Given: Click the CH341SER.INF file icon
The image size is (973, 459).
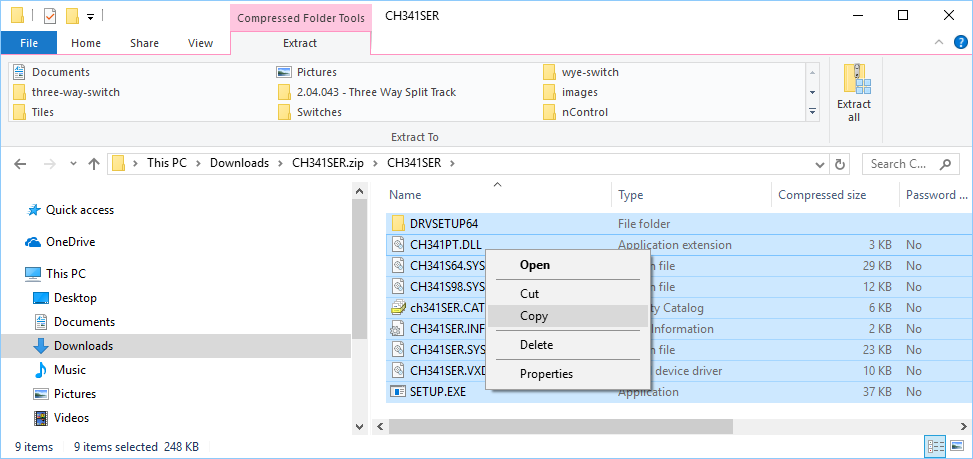Looking at the screenshot, I should 398,329.
